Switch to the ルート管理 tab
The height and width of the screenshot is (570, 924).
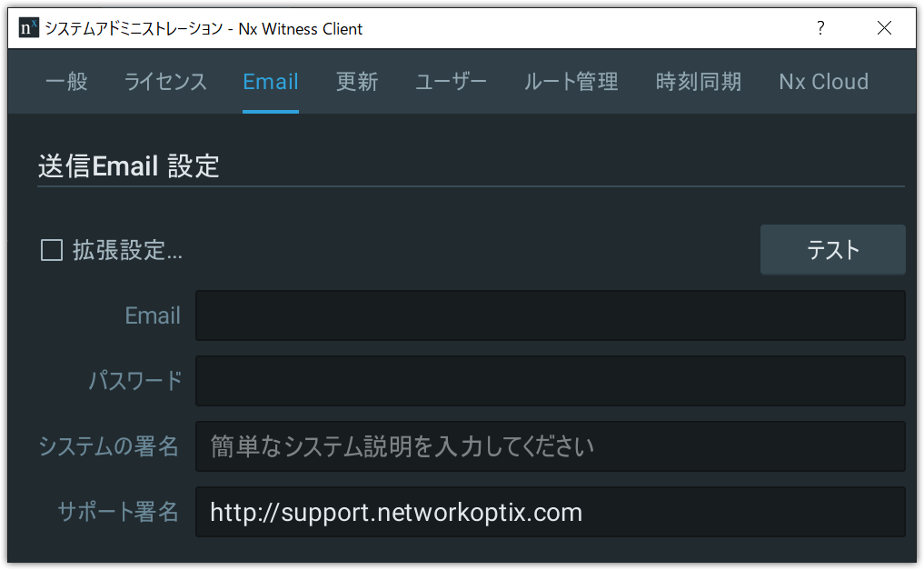(571, 81)
